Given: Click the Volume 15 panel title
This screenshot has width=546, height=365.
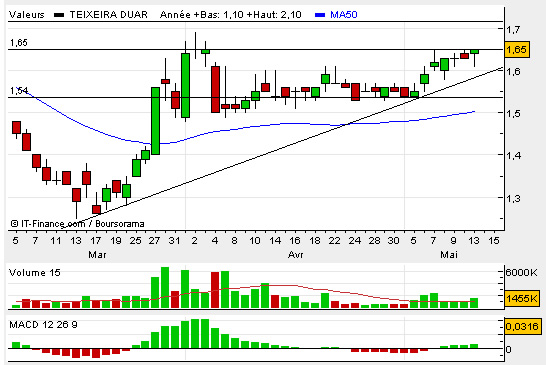Looking at the screenshot, I should pyautogui.click(x=35, y=272).
